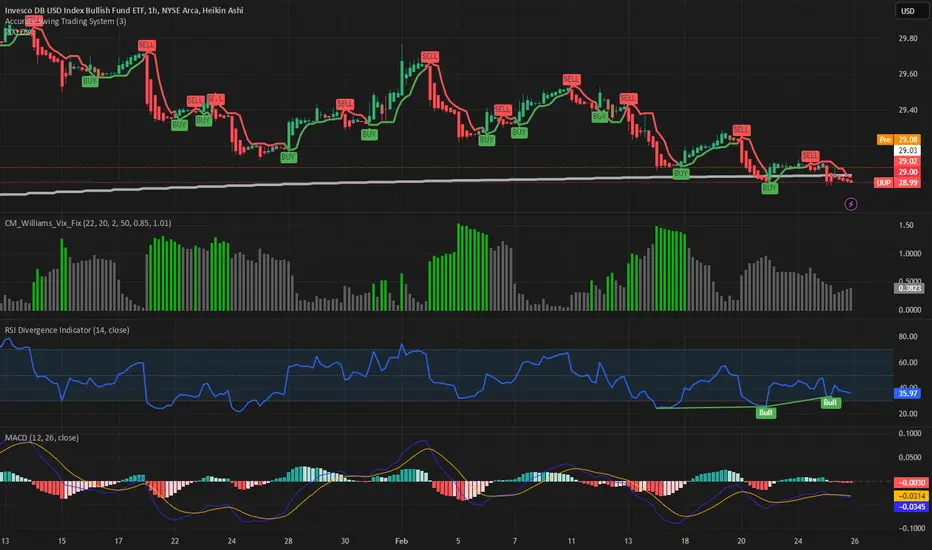Click the red MACD histogram value -0.0030
The image size is (932, 550).
click(910, 483)
